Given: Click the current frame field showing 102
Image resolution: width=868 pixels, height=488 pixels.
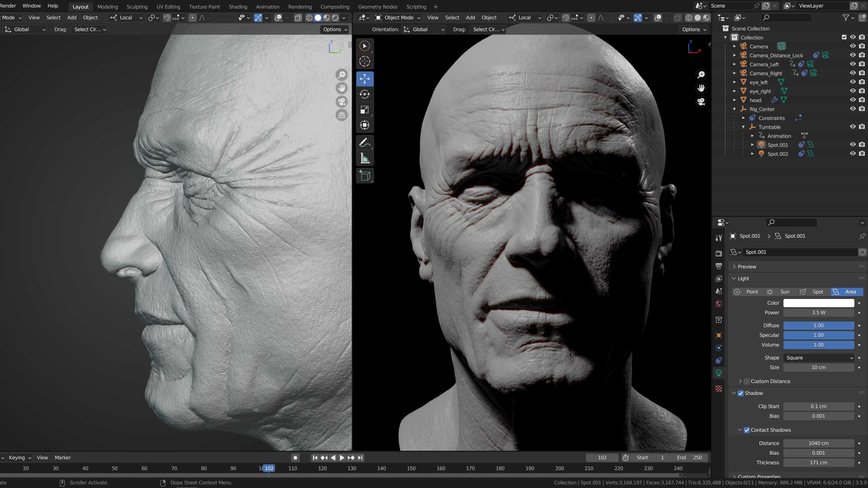Looking at the screenshot, I should pyautogui.click(x=602, y=458).
